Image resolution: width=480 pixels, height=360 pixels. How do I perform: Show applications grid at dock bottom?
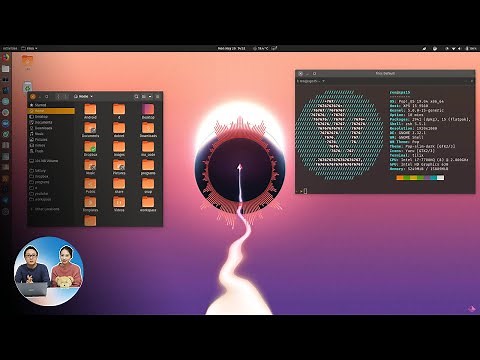tap(5, 211)
